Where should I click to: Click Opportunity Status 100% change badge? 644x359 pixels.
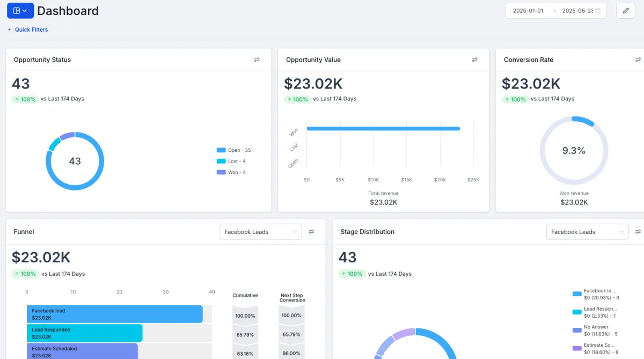click(x=25, y=99)
